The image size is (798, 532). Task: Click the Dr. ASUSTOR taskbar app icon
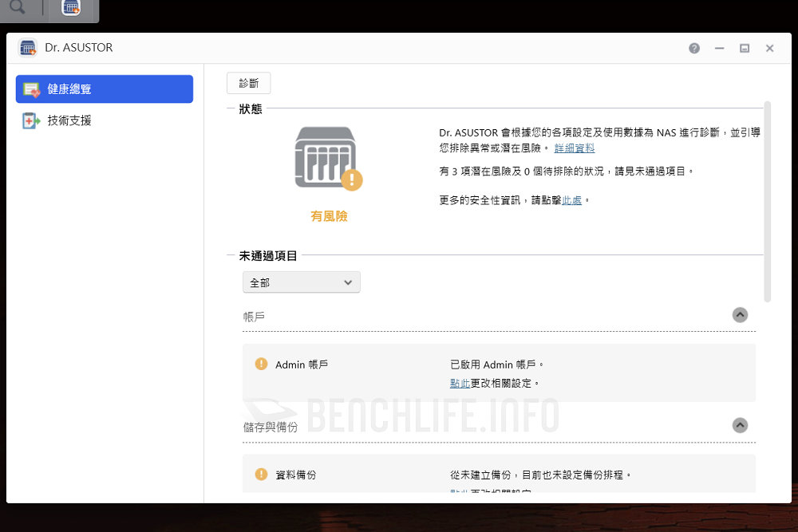71,8
